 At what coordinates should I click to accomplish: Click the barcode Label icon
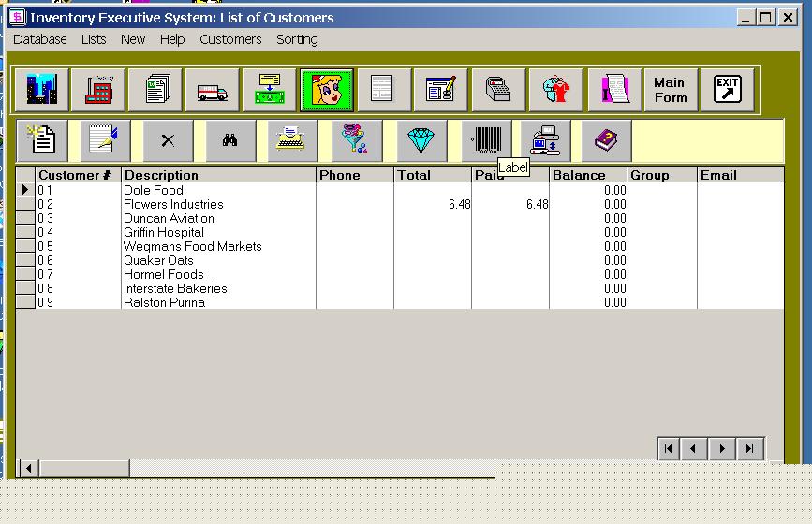coord(487,140)
